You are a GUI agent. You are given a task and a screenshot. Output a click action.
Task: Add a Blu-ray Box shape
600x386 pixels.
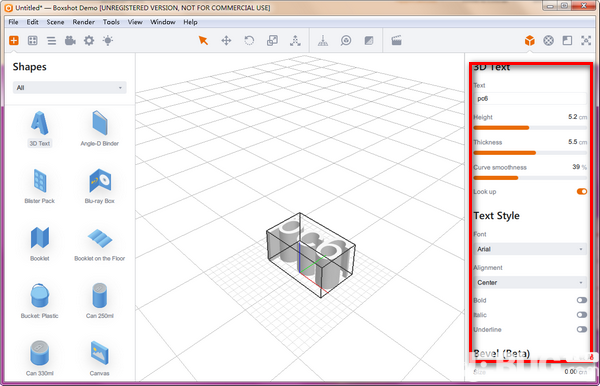tap(99, 186)
